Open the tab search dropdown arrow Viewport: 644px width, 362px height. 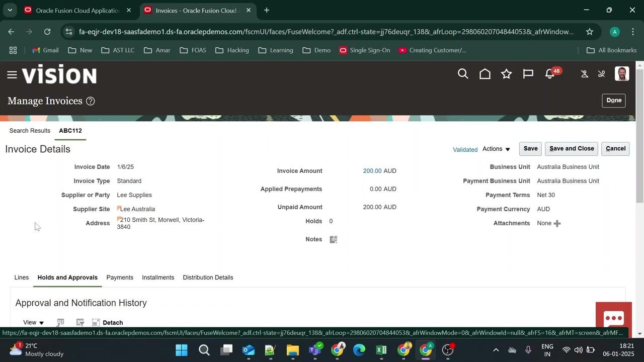pyautogui.click(x=10, y=10)
